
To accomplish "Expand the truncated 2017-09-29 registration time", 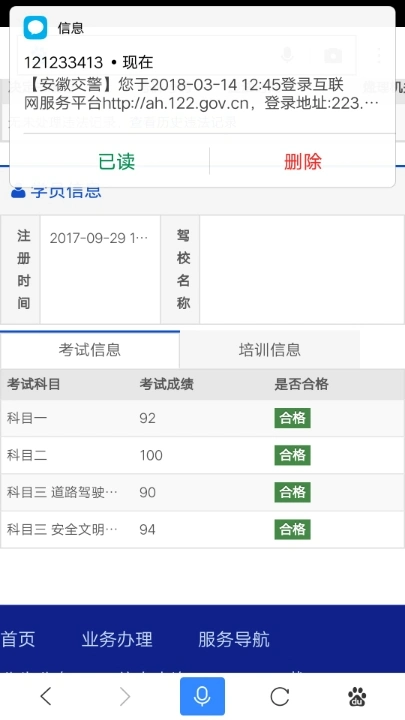I will click(x=99, y=238).
